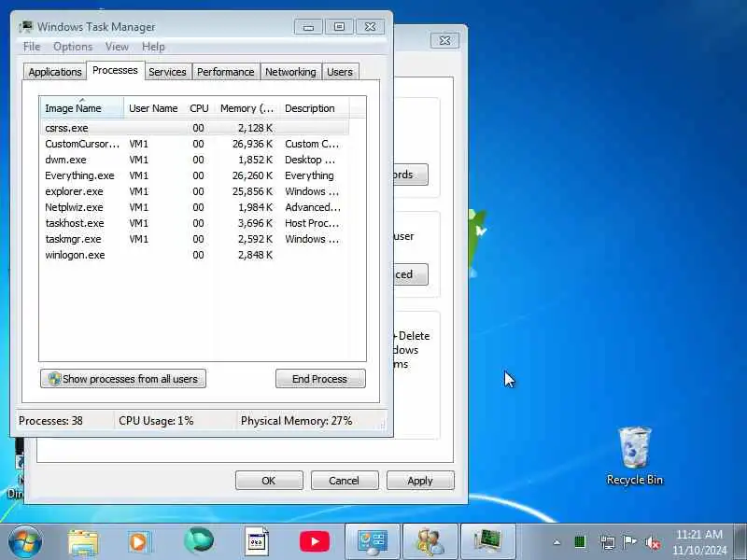This screenshot has width=747, height=560.
Task: Switch to the Users tab
Action: coord(340,72)
